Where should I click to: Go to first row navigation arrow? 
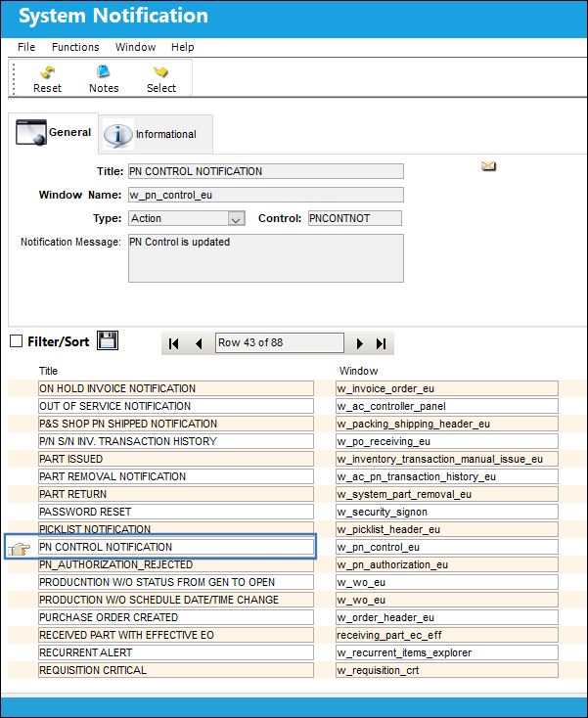pos(173,343)
